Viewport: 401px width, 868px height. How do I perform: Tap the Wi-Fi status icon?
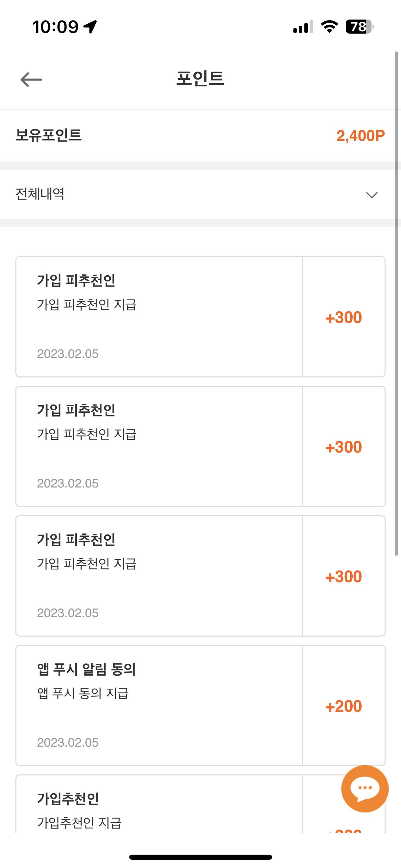329,27
